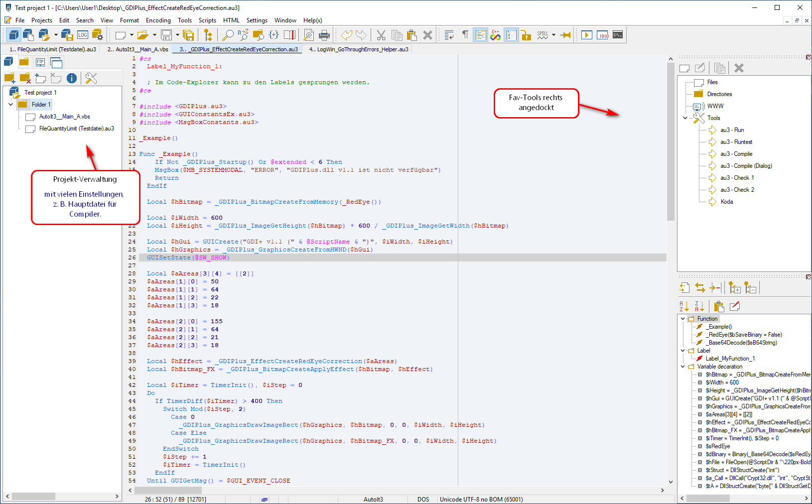
Task: Click the magnifier Find icon in toolbar
Action: click(228, 35)
